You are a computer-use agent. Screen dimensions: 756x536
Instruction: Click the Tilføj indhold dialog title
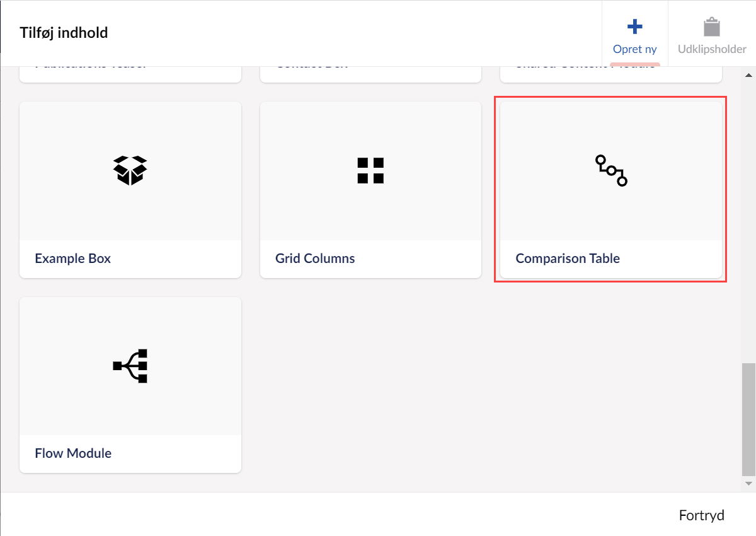64,33
